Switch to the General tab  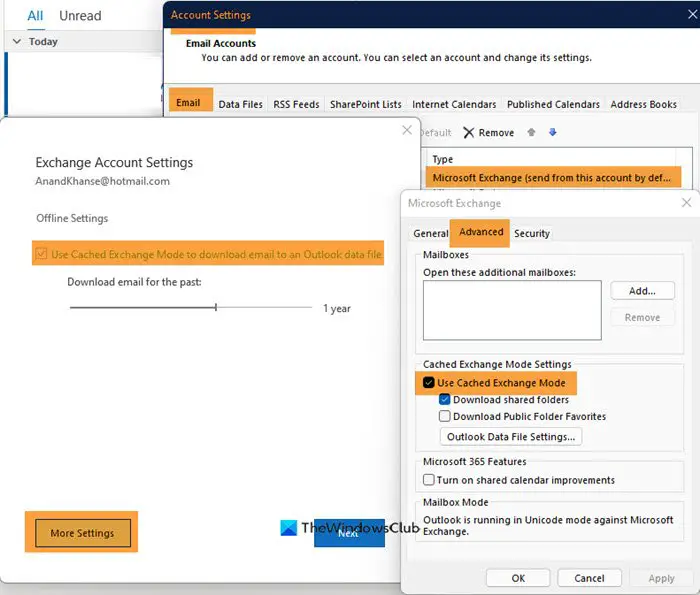[x=430, y=233]
